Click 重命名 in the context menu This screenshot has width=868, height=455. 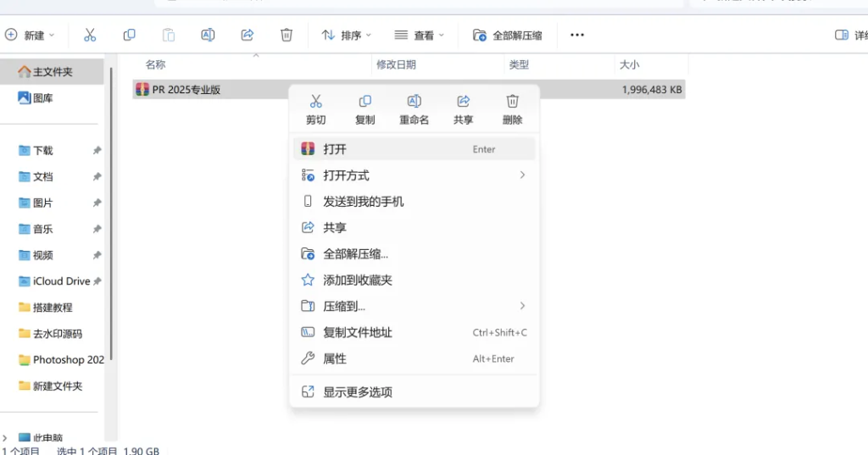[414, 109]
